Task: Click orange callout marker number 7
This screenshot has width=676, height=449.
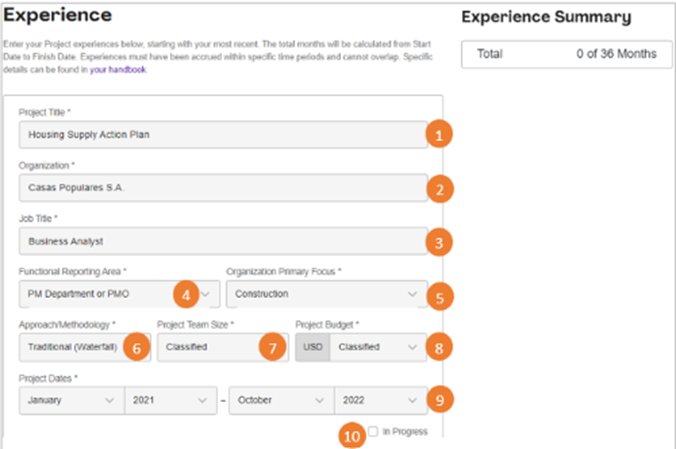Action: (268, 348)
